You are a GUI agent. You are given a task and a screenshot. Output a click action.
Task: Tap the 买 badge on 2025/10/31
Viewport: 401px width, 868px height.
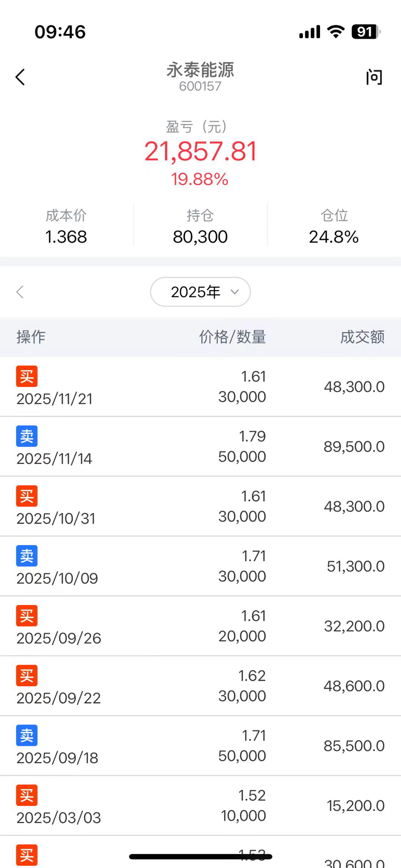coord(27,496)
